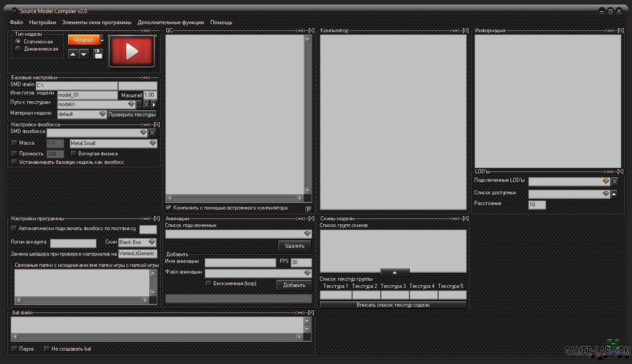Open the Metal.Small material type dropdown
This screenshot has height=364, width=632.
pos(113,143)
